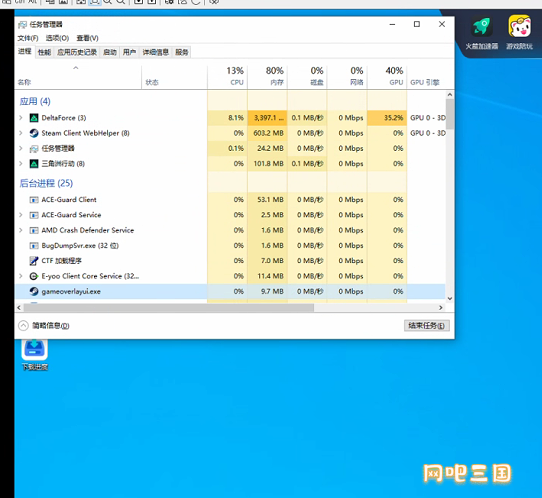Switch to the 启动 tab
Viewport: 542px width, 498px height.
[110, 52]
